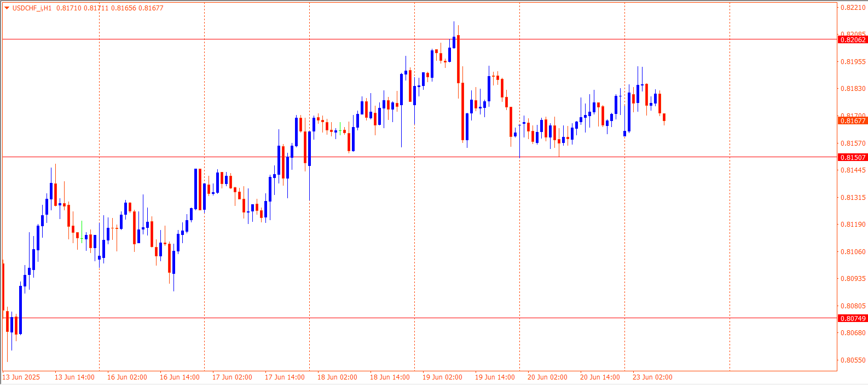
Task: Click the 18 Jun 14:00 time label
Action: click(390, 377)
